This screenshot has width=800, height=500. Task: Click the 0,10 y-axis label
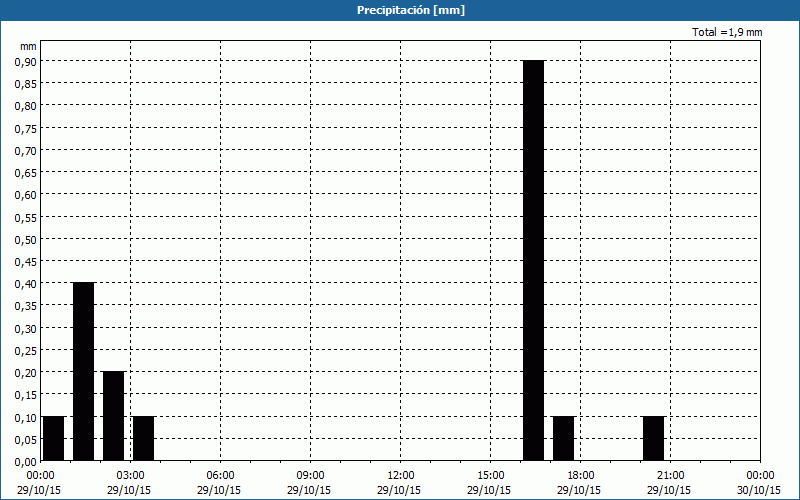pyautogui.click(x=26, y=417)
